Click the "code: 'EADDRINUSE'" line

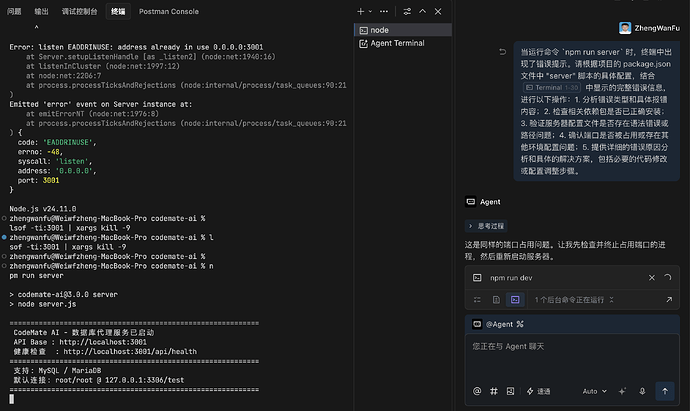(57, 142)
